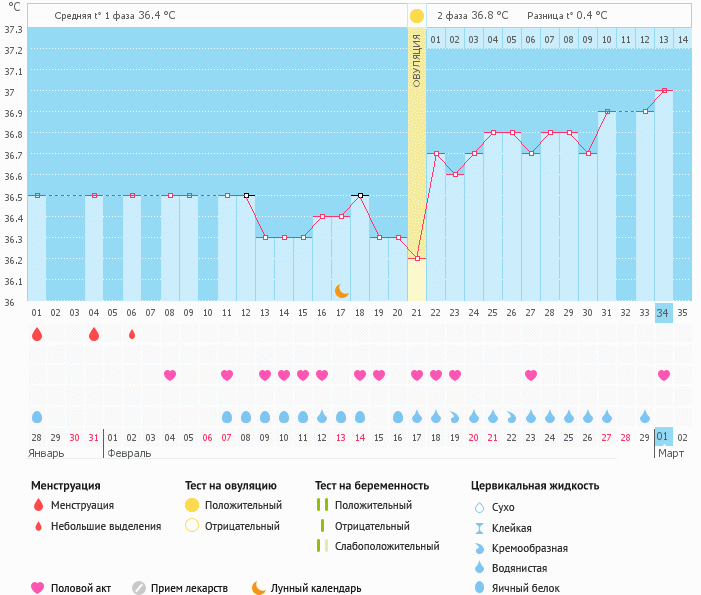Click the pink heart in the legend
Screen dimensions: 701x595
[x=38, y=588]
